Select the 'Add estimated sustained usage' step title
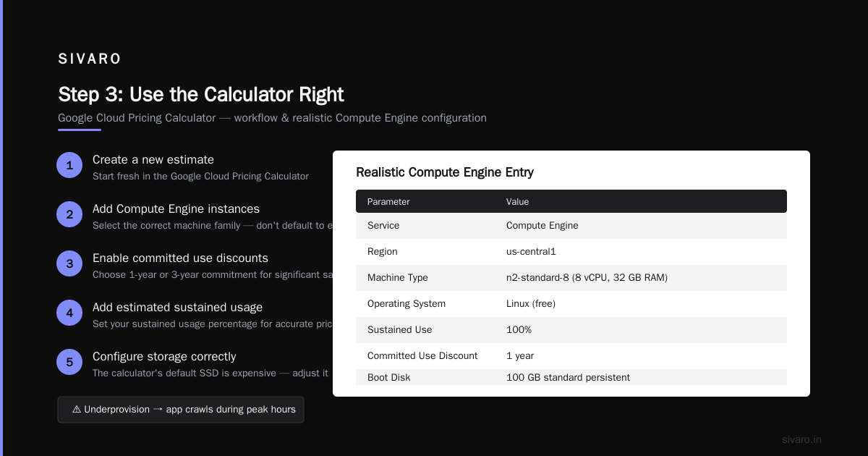 point(177,307)
